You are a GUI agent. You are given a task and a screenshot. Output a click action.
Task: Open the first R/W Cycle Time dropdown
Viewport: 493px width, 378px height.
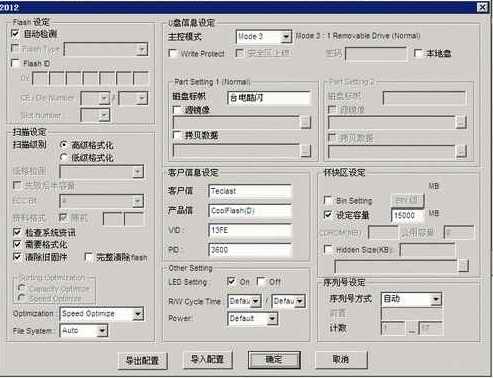(x=256, y=301)
